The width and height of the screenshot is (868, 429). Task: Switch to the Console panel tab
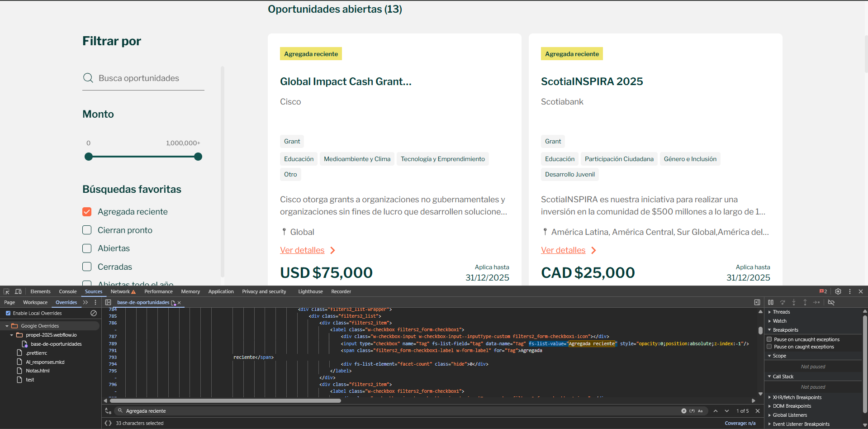click(x=68, y=291)
